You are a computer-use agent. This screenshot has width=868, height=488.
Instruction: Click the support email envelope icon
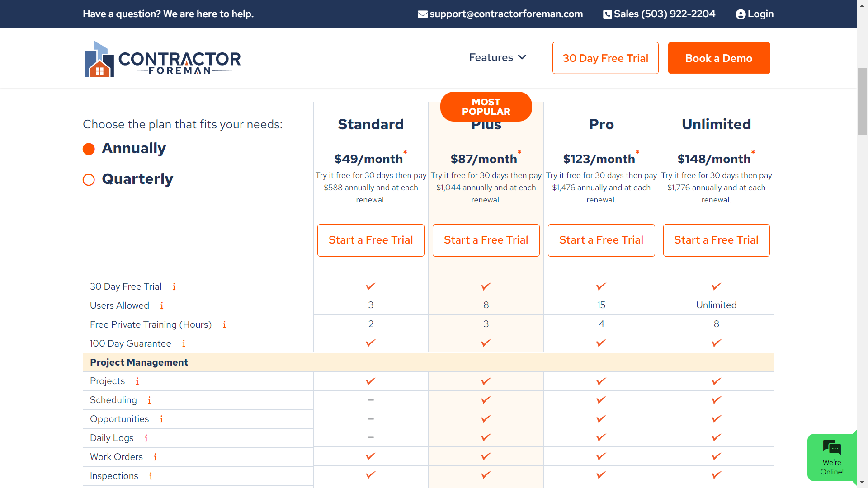[423, 14]
